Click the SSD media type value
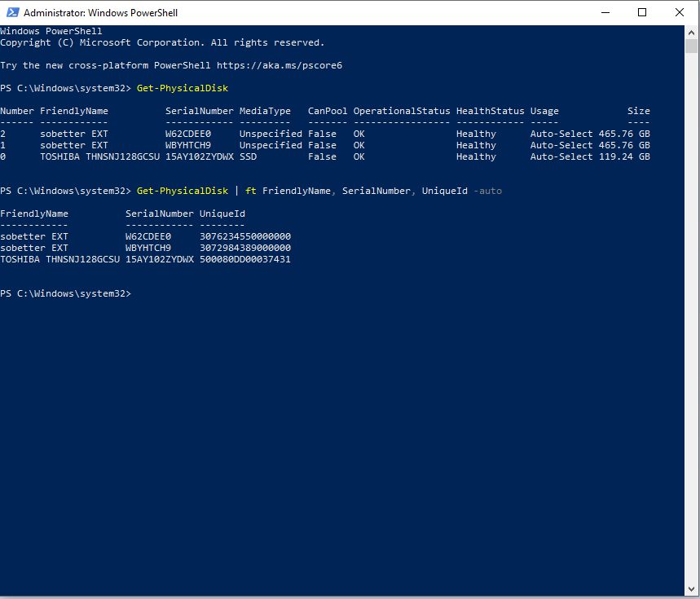 pyautogui.click(x=248, y=156)
